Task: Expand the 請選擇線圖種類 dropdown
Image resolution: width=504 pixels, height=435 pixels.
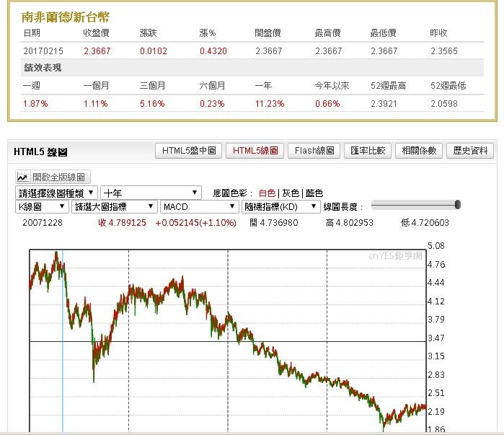Action: tap(56, 193)
